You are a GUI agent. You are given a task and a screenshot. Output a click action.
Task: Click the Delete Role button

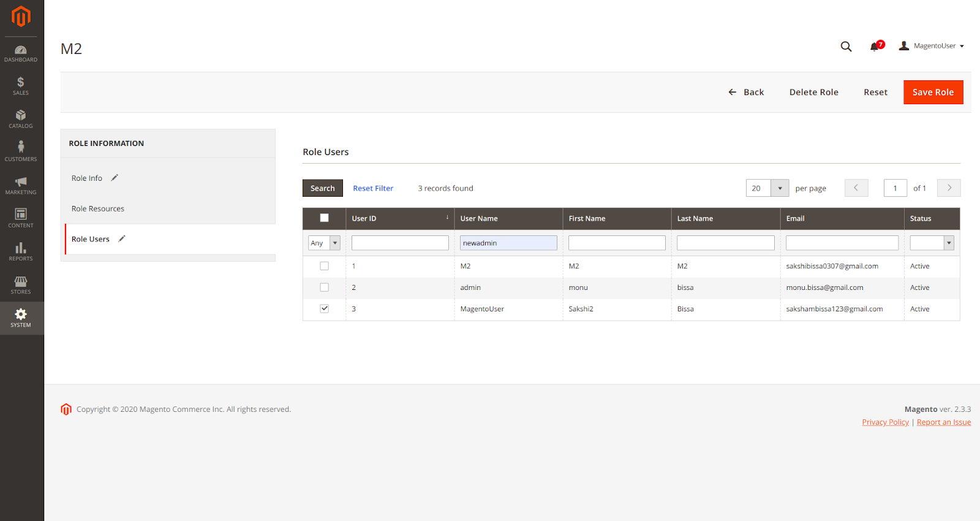(814, 92)
